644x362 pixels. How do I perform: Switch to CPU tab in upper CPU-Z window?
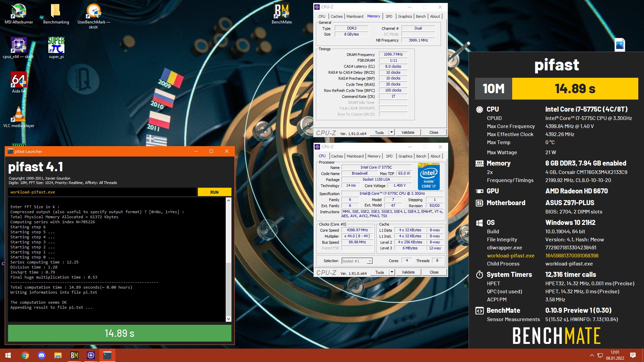(322, 16)
